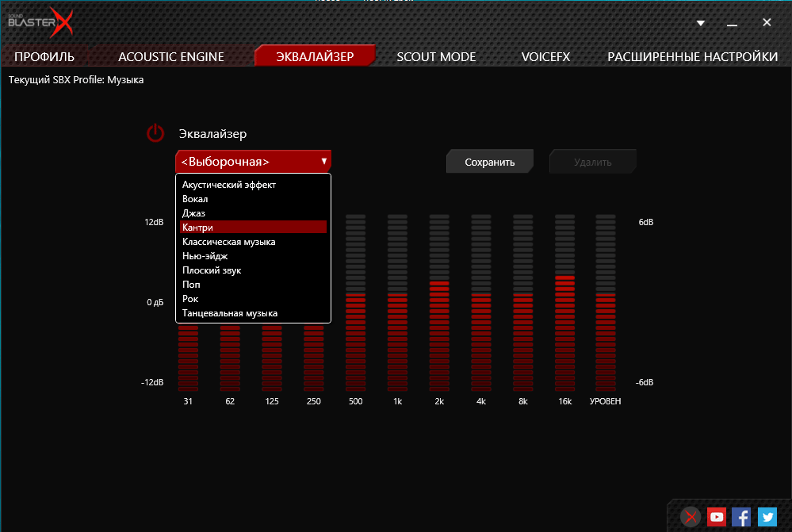This screenshot has width=792, height=532.
Task: Open the VOICEFX tab
Action: point(545,56)
